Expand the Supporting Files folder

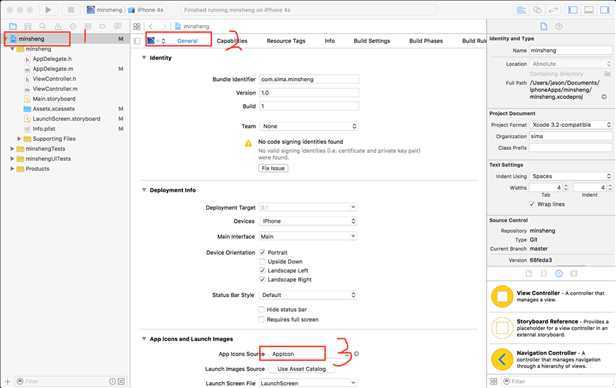19,139
